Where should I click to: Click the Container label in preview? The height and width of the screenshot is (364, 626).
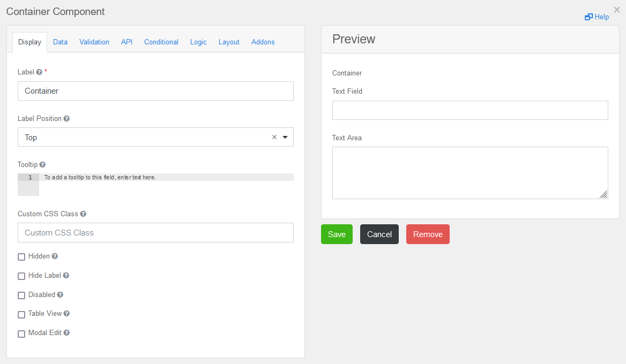(347, 73)
